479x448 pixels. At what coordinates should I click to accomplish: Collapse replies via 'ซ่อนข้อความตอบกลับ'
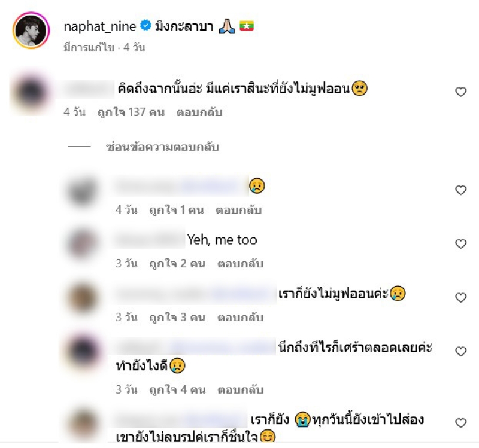pyautogui.click(x=162, y=147)
